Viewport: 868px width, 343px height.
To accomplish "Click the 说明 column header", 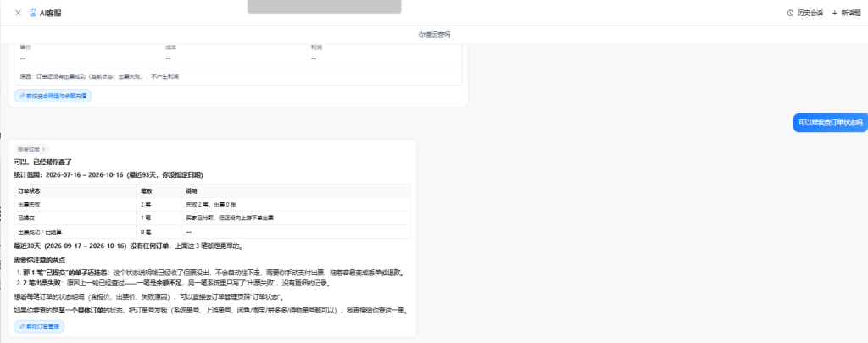I will tap(296, 191).
